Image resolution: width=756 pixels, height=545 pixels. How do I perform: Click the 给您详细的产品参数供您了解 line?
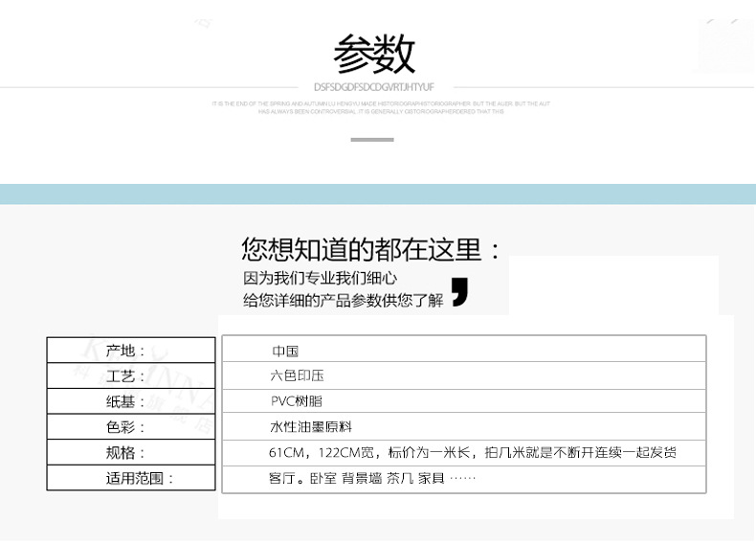click(344, 300)
